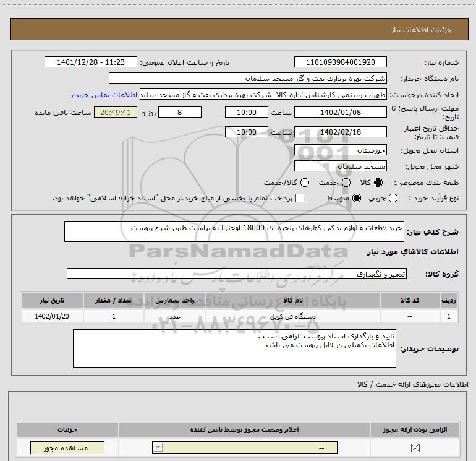This screenshot has height=461, width=476.
Task: Open the اطلاعات تماس خریدار link
Action: coord(104,95)
